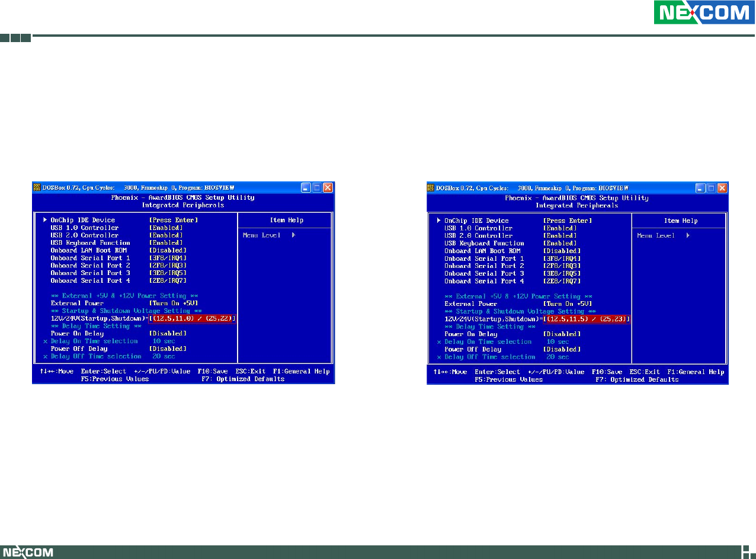Close the left DOSBox window

[x=328, y=187]
